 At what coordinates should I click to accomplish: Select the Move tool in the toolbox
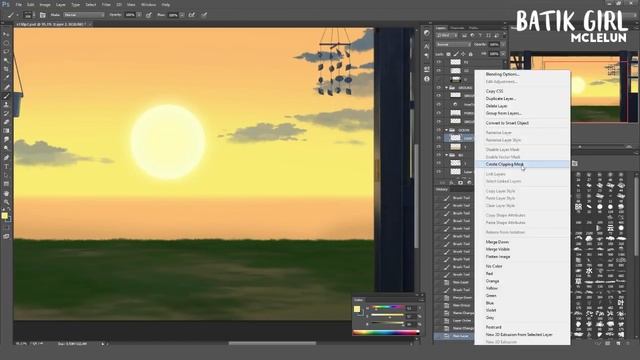point(6,35)
